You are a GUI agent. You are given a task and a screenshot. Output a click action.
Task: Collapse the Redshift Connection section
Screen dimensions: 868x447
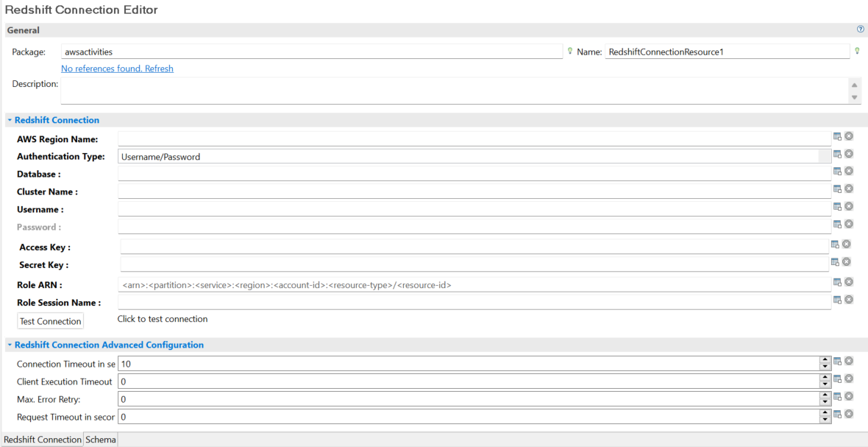10,120
